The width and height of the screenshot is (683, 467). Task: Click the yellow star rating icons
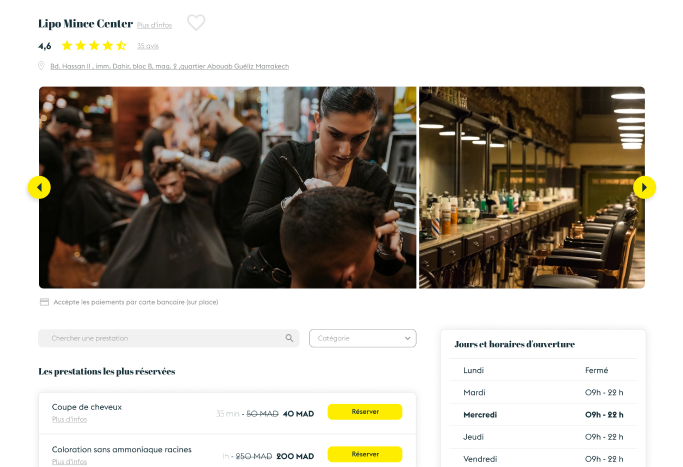pyautogui.click(x=94, y=45)
